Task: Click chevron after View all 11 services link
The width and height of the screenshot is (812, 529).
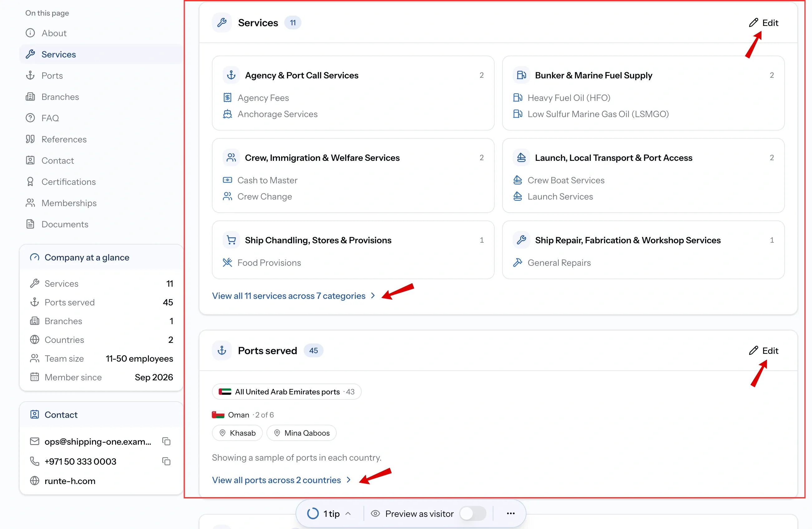Action: pyautogui.click(x=373, y=296)
